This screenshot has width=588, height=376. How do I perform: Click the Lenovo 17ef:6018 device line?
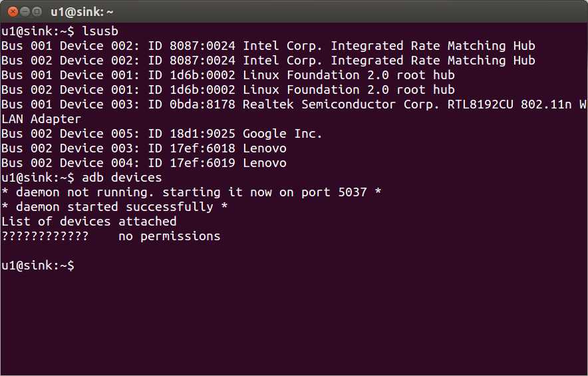point(144,148)
